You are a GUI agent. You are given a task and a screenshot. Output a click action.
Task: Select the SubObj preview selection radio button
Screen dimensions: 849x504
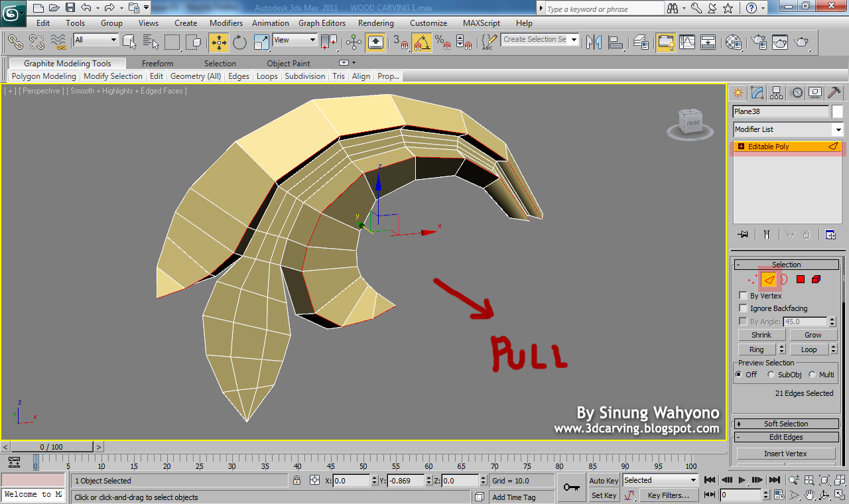(x=771, y=374)
